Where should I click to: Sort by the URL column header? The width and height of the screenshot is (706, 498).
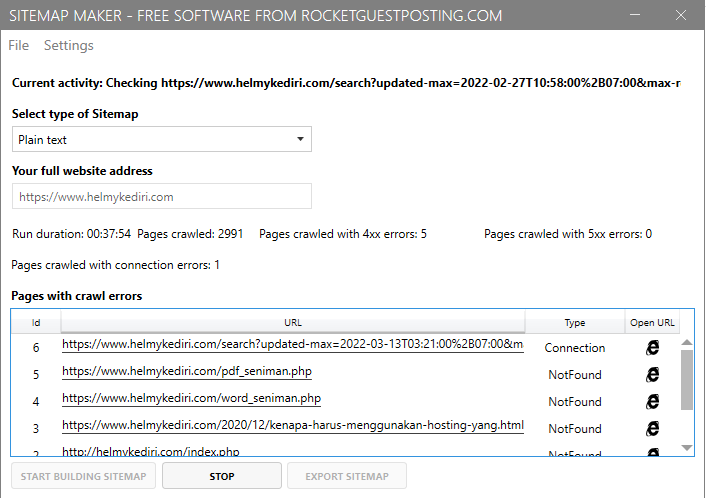293,322
